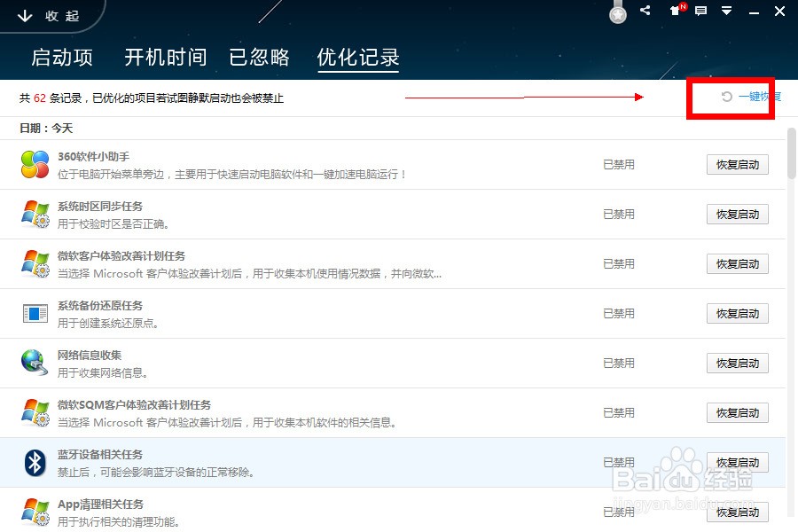Image resolution: width=798 pixels, height=532 pixels.
Task: Click the Windows flag icon for 微软SQM客户体验改善计划任务
Action: (x=35, y=412)
